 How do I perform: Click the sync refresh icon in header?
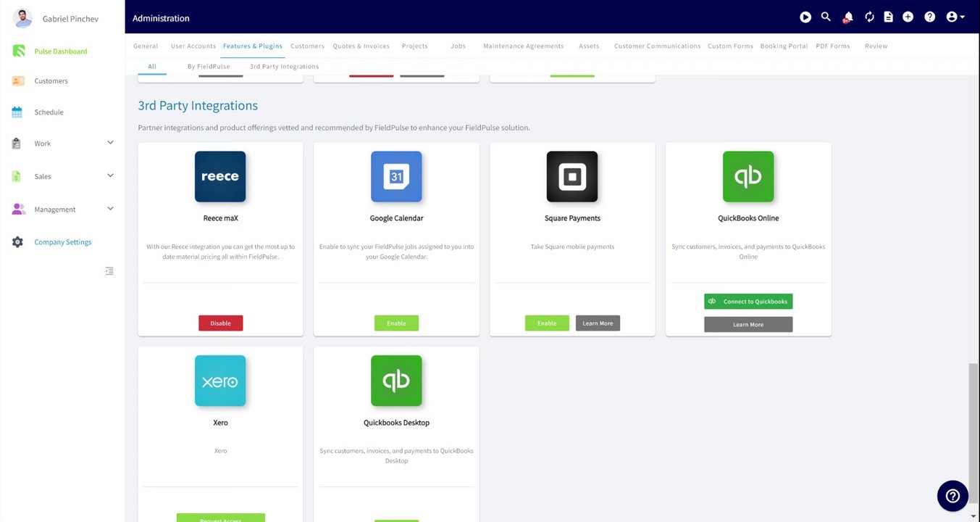coord(869,17)
